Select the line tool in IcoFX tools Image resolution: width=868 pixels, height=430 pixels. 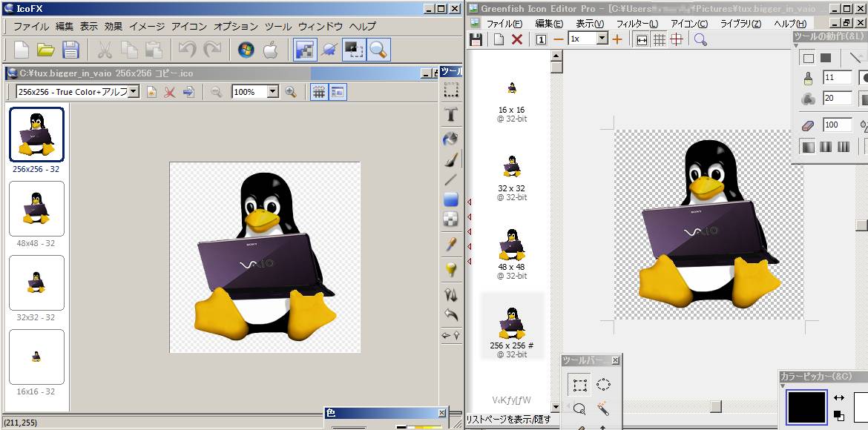(452, 179)
